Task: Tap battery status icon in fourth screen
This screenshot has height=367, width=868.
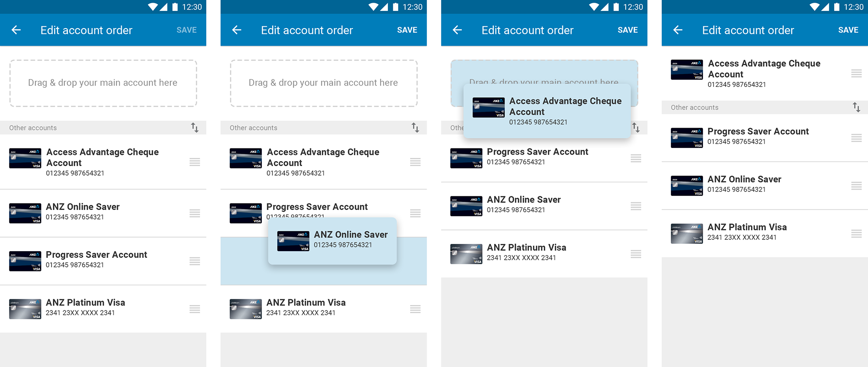Action: click(x=837, y=7)
